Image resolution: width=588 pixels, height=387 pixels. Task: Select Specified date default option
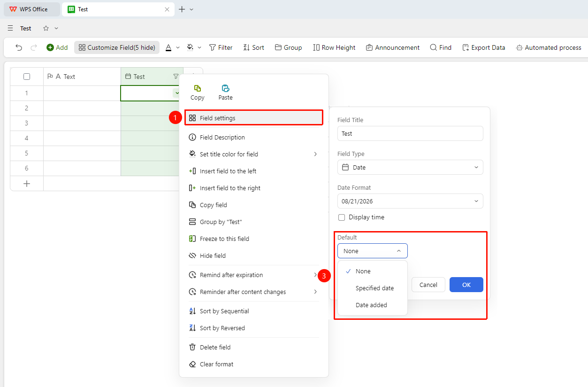pos(373,288)
